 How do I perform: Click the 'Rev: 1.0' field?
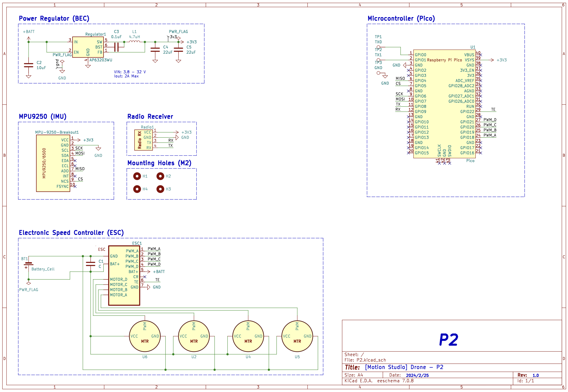click(x=528, y=375)
